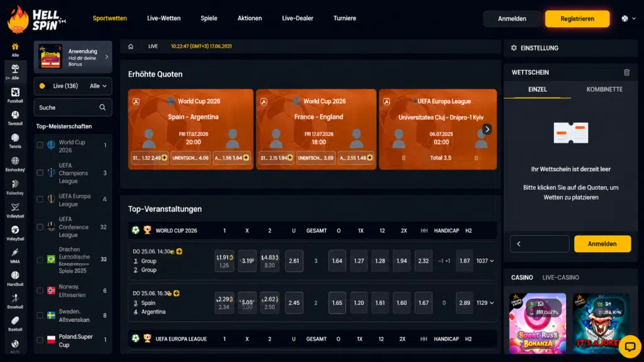Click stats icon on France - England card
The width and height of the screenshot is (644, 362).
coord(264,101)
